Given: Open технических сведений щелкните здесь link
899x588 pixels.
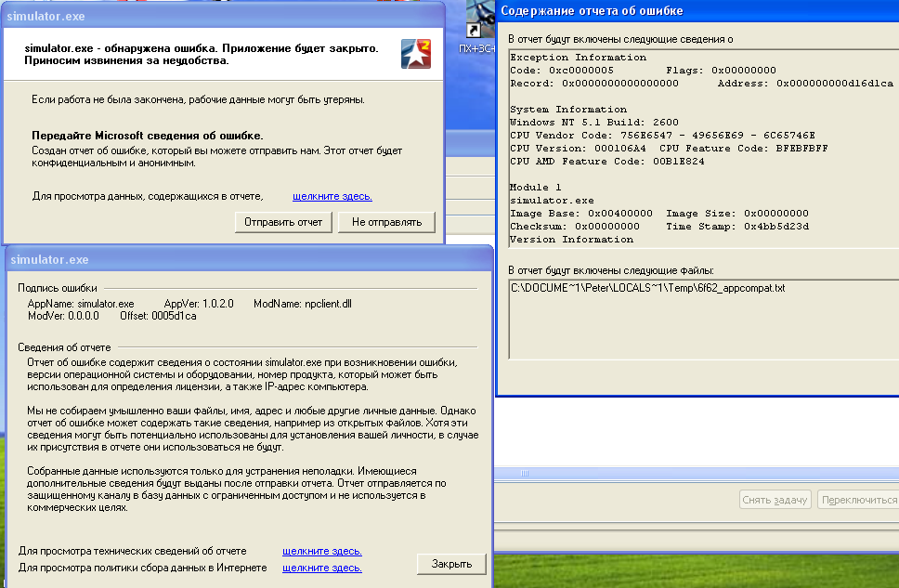Looking at the screenshot, I should coord(321,551).
